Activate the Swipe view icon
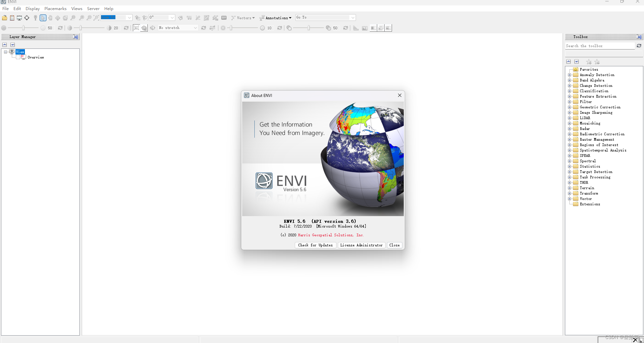The height and width of the screenshot is (343, 644). (389, 28)
